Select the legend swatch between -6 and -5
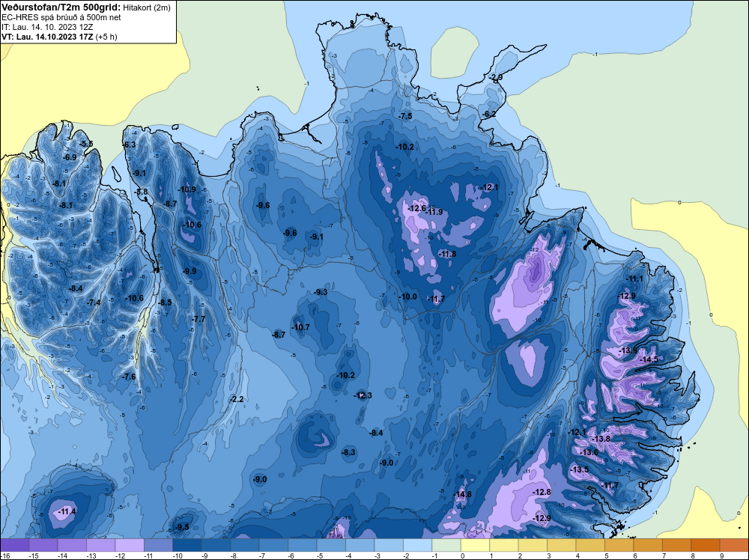749x560 pixels. [x=303, y=545]
